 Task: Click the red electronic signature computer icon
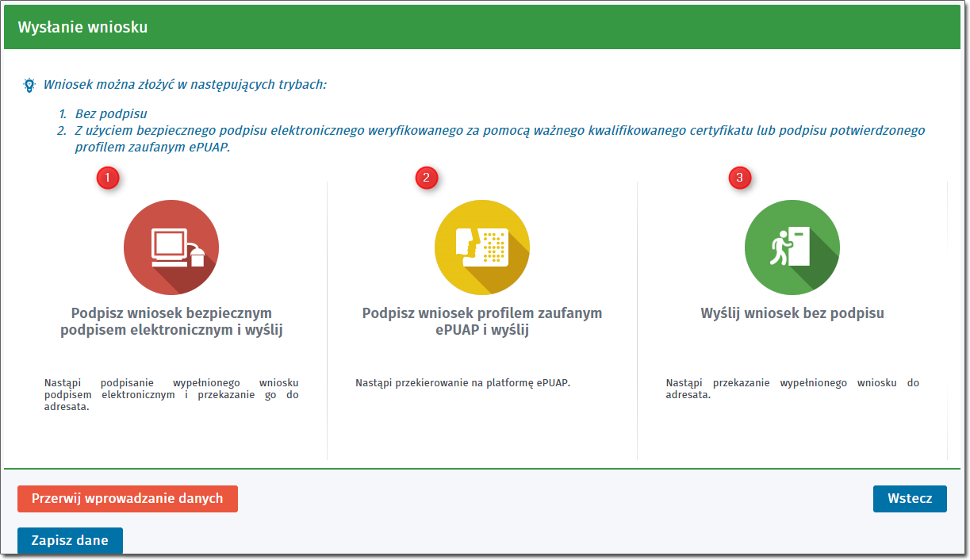click(171, 247)
